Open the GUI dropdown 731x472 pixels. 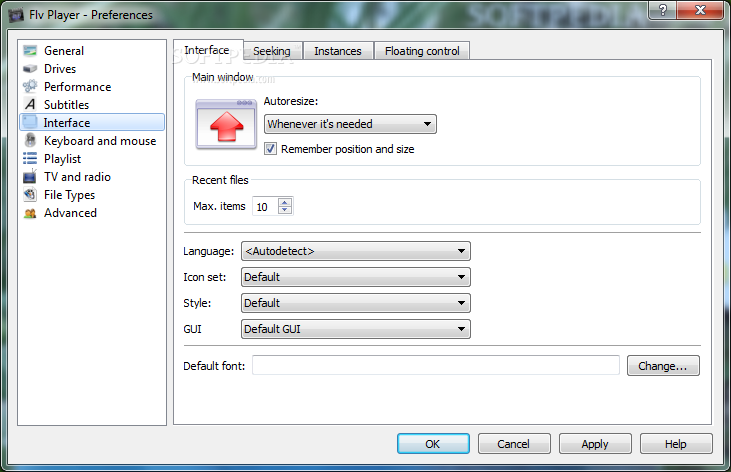pyautogui.click(x=356, y=329)
